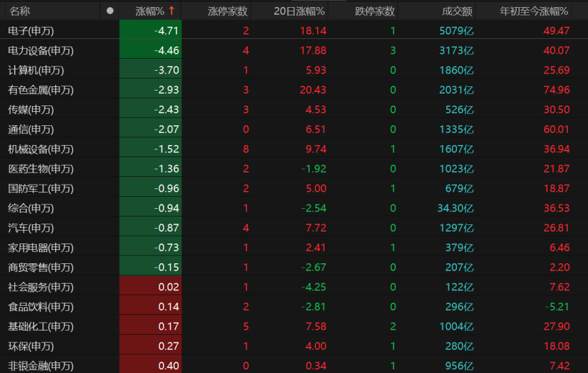
Task: Click the white dot column header icon
Action: 110,11
